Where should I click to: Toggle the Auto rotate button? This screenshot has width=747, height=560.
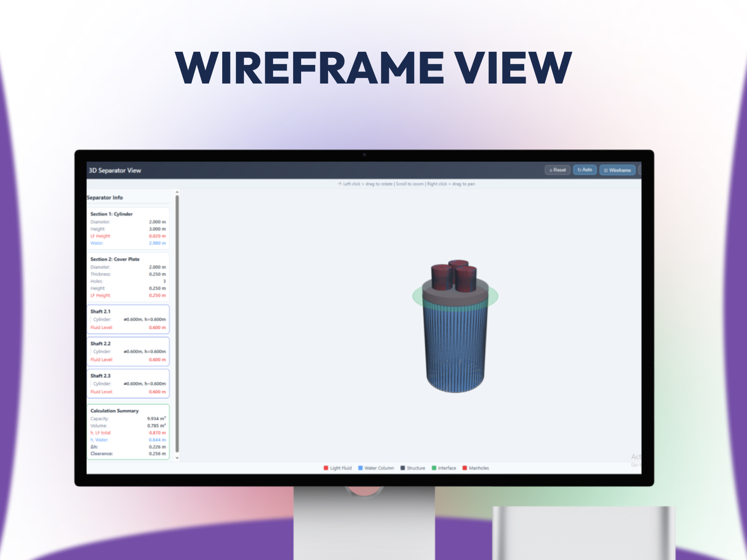tap(585, 170)
